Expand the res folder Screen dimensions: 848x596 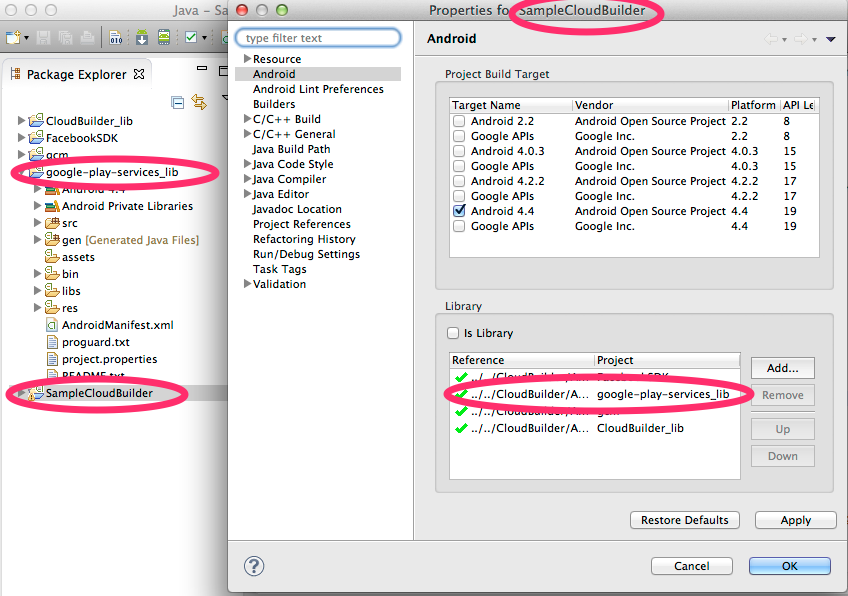37,307
